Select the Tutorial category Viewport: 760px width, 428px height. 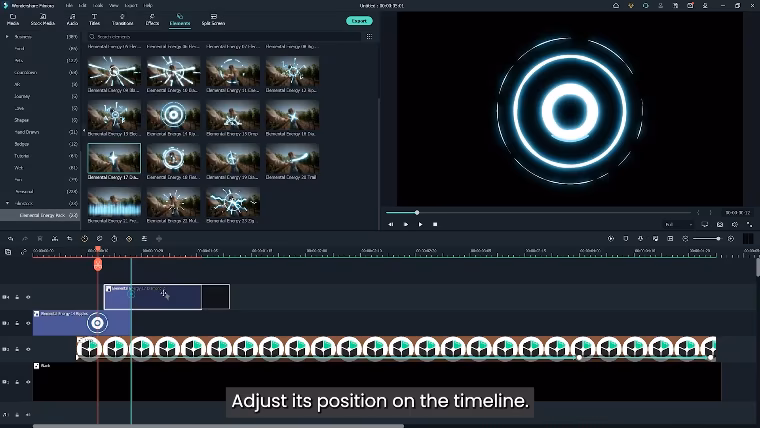tap(22, 156)
